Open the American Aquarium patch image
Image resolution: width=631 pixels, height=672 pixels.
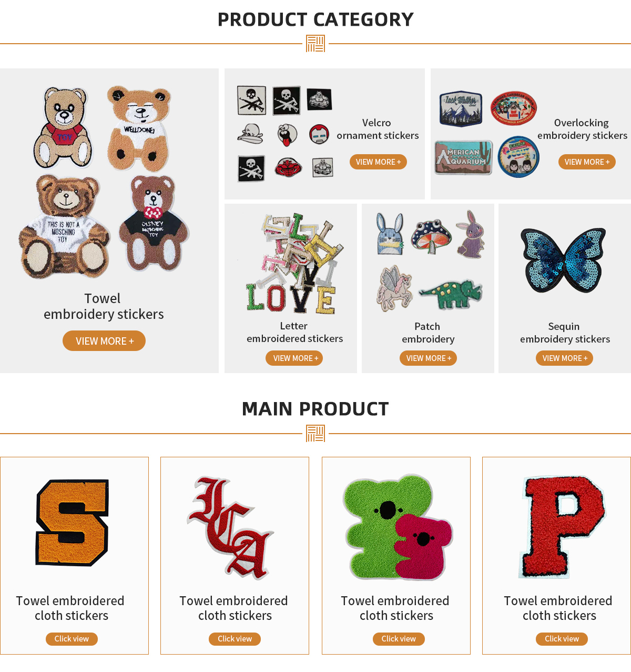pyautogui.click(x=463, y=157)
